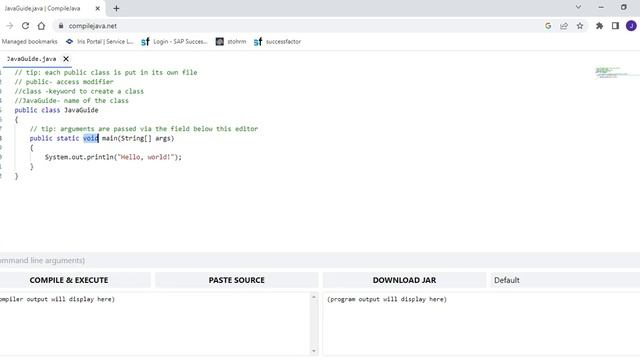Click the "Hello, world!" string literal
Screen dimensions: 640x360
tap(146, 157)
